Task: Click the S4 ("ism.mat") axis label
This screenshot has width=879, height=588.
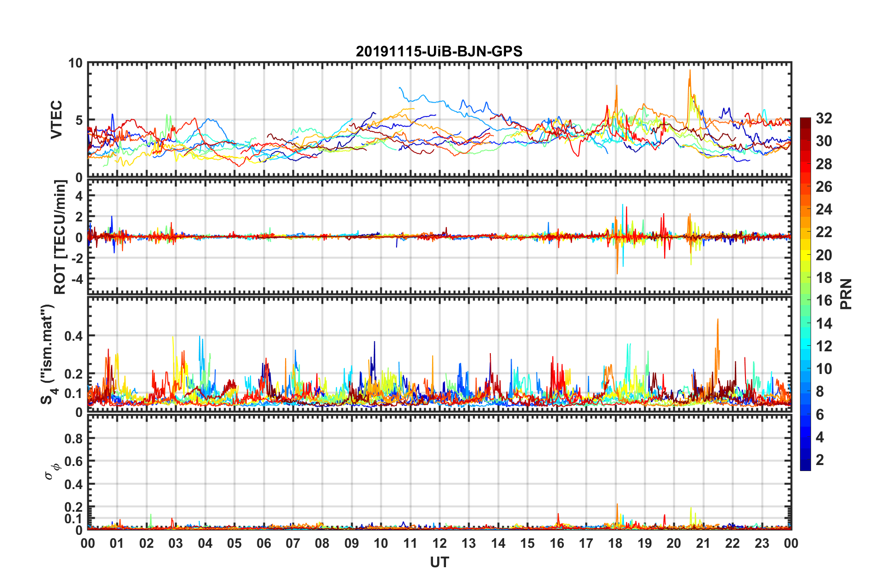Action: [x=49, y=355]
